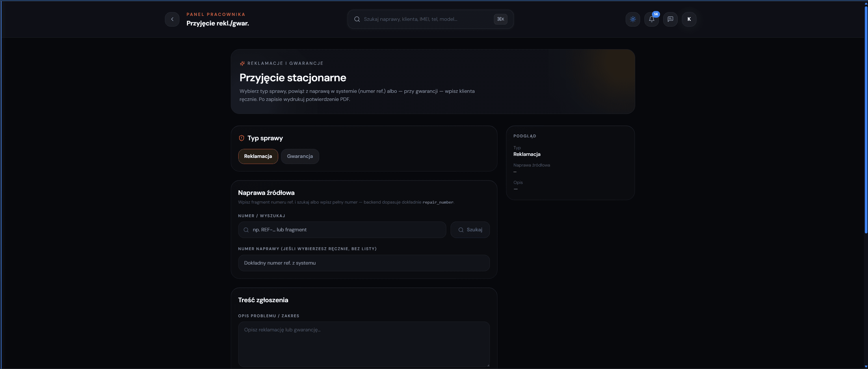Click the page vertical scrollbar
The image size is (868, 369).
click(866, 120)
